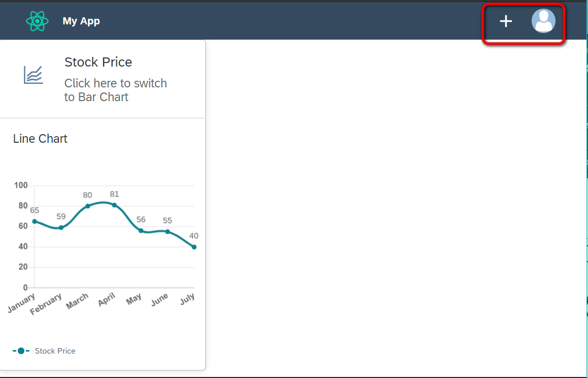Select the May data point at 56
The height and width of the screenshot is (378, 588).
tap(141, 230)
